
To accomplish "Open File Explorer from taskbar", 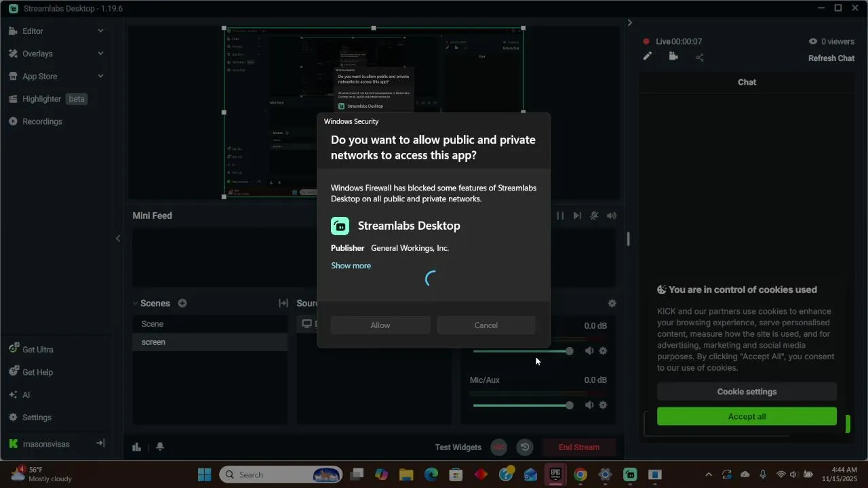I will tap(406, 474).
